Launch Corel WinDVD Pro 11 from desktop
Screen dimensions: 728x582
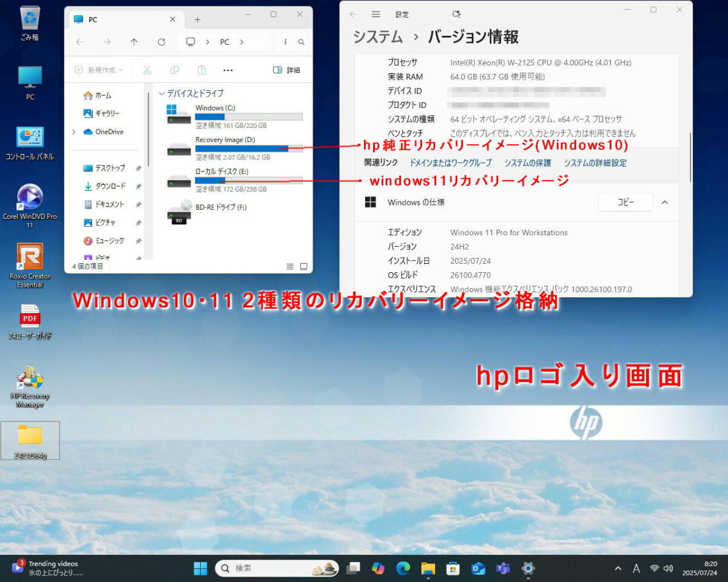click(30, 206)
